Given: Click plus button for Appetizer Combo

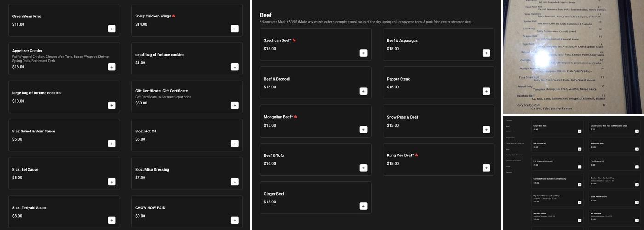Looking at the screenshot, I should tap(112, 67).
